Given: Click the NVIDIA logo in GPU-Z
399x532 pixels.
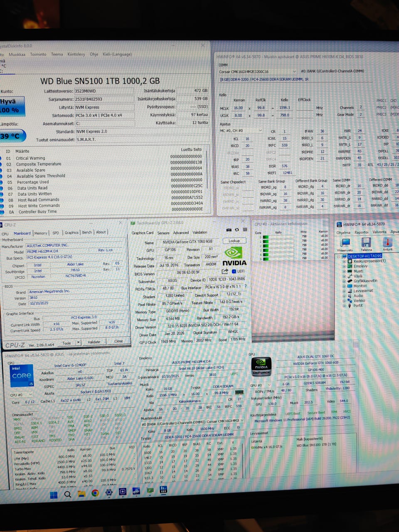Looking at the screenshot, I should coord(234,256).
